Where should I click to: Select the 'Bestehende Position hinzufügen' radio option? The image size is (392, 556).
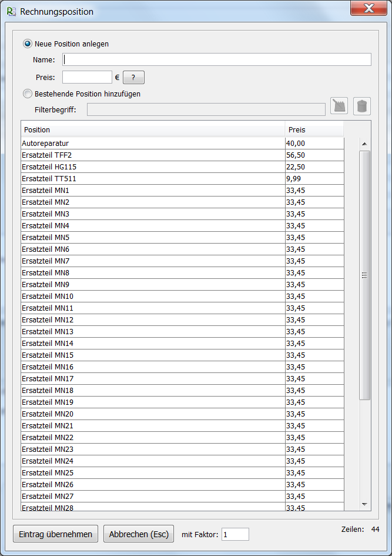pos(28,94)
